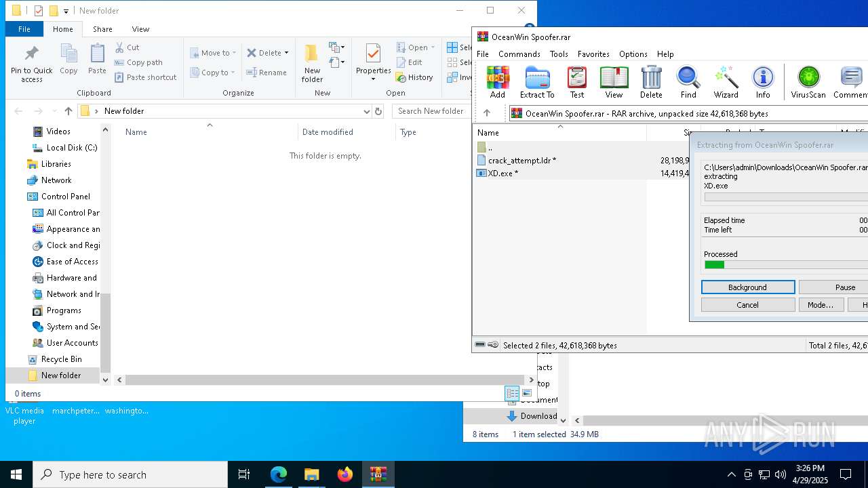The height and width of the screenshot is (488, 868).
Task: Click Pin to Quick access in Explorer ribbon
Action: click(31, 64)
